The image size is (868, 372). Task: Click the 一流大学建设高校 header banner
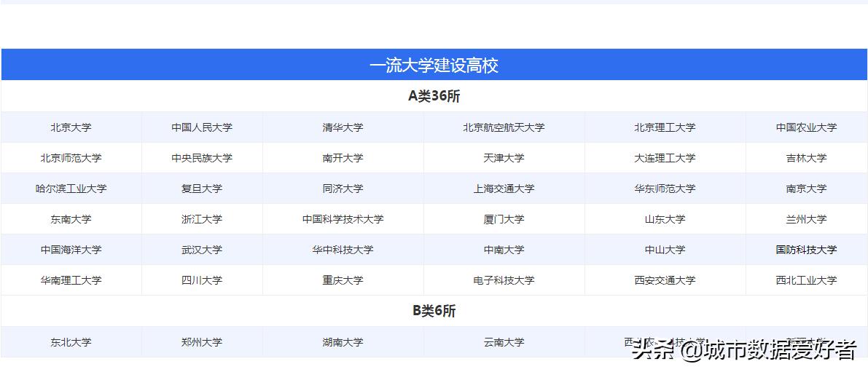(434, 65)
